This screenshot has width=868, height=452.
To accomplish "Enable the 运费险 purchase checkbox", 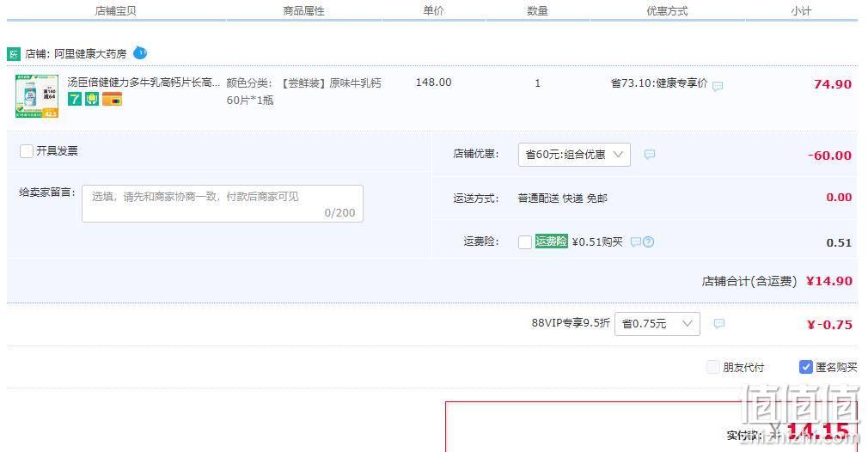I will point(525,241).
